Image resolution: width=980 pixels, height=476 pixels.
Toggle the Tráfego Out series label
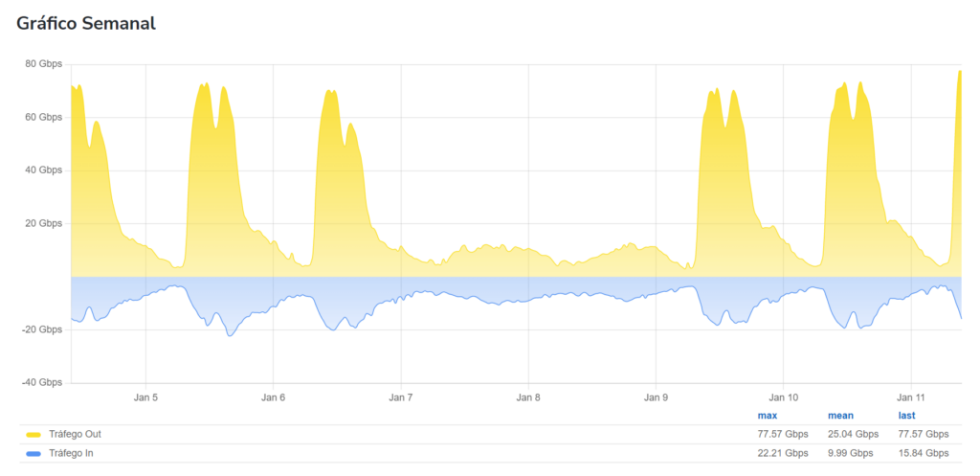coord(79,435)
